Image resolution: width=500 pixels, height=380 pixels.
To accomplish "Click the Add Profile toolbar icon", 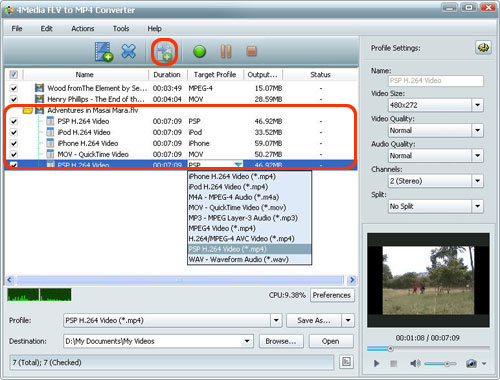I will (164, 52).
